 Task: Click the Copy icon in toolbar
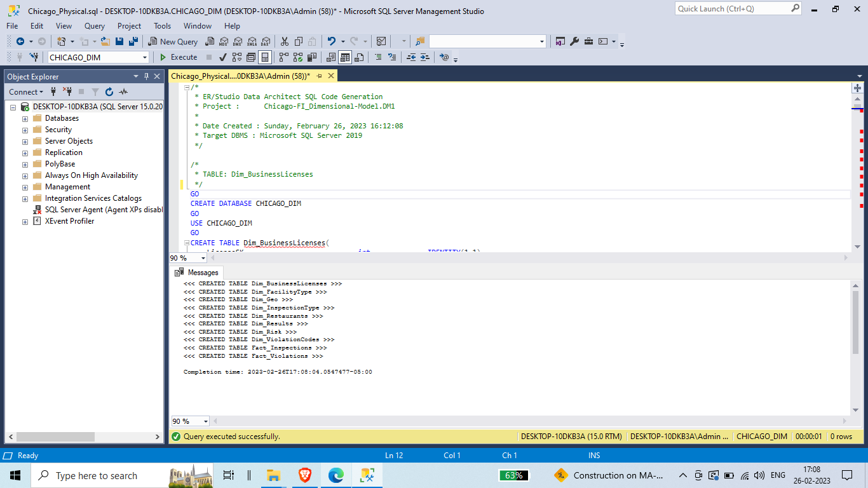coord(298,41)
